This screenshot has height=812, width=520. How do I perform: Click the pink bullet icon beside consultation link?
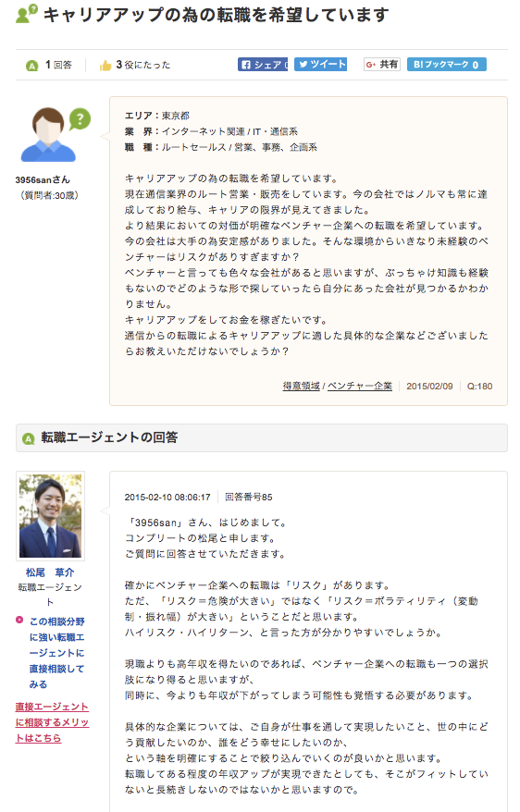pyautogui.click(x=19, y=620)
